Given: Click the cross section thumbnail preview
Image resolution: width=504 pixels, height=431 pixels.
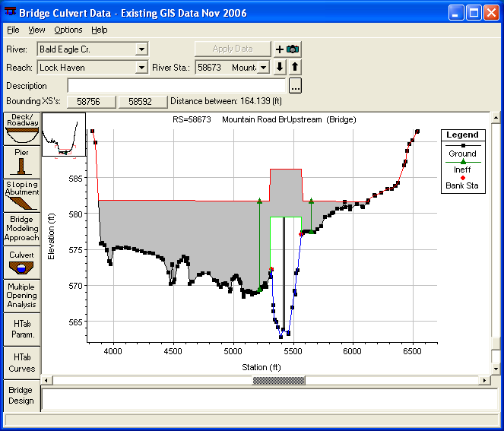Looking at the screenshot, I should pos(64,135).
